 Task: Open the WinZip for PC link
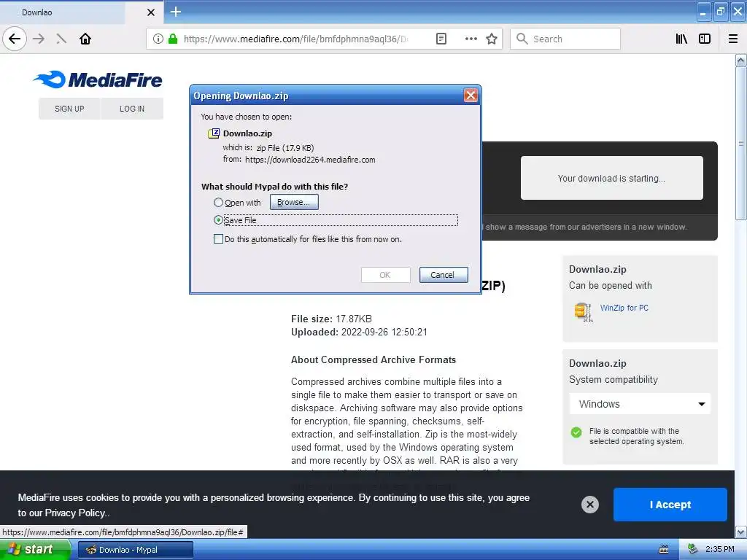pyautogui.click(x=624, y=308)
